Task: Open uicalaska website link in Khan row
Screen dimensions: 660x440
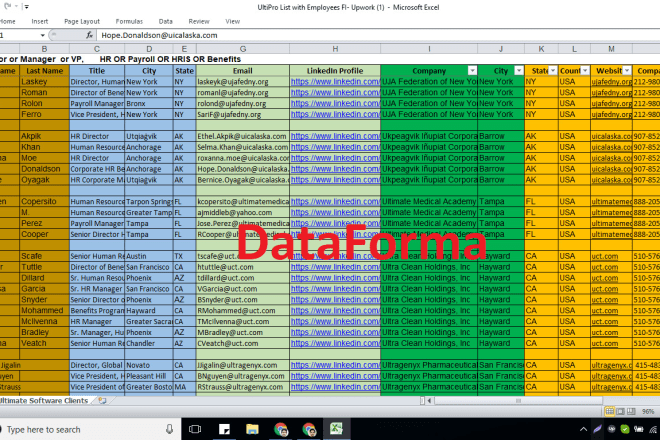Action: point(611,147)
